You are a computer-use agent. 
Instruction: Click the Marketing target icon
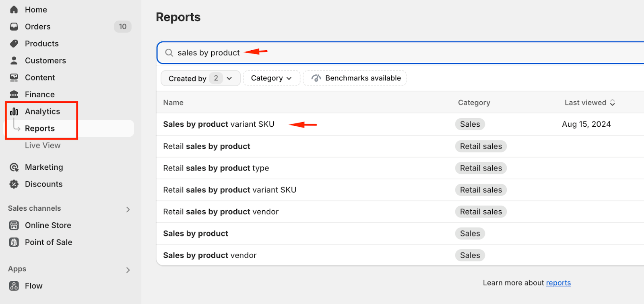coord(14,167)
